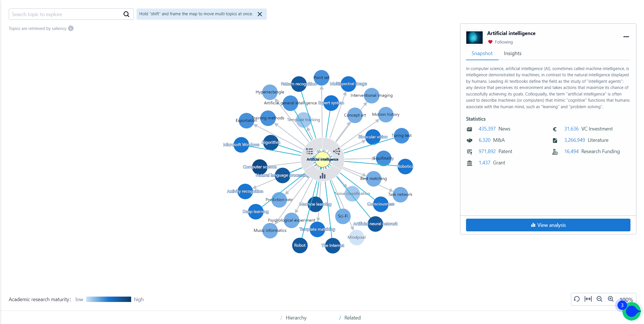Zoom out of the topic map
The image size is (644, 324).
pyautogui.click(x=599, y=299)
